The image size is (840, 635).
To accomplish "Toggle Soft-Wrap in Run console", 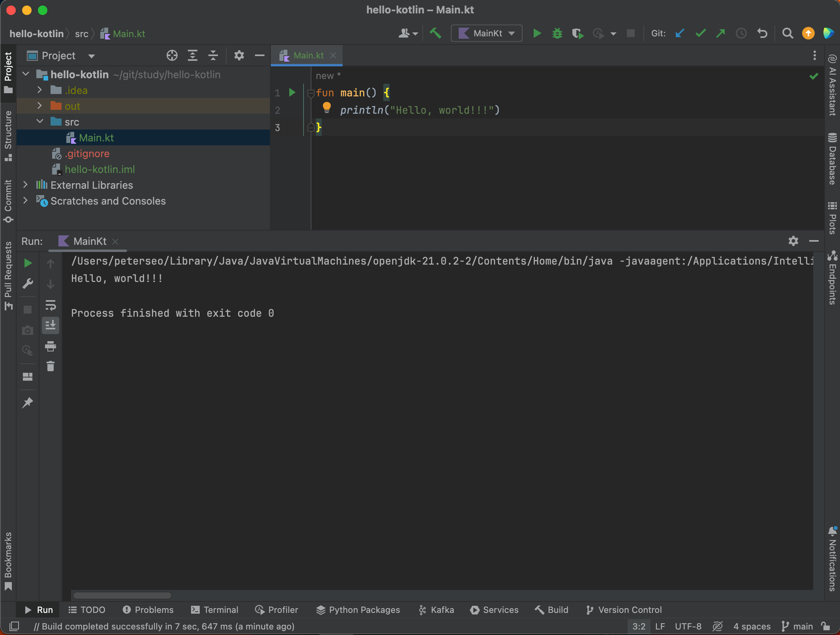I will pos(51,305).
